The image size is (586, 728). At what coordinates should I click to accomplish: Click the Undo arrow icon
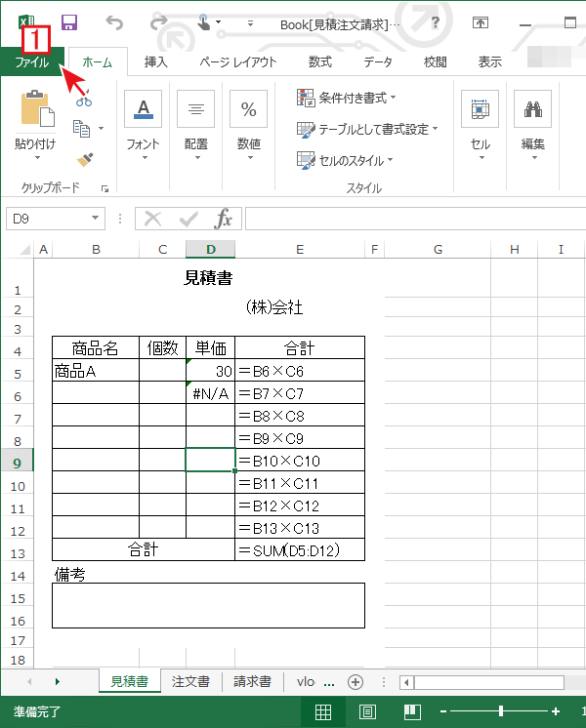tap(114, 22)
